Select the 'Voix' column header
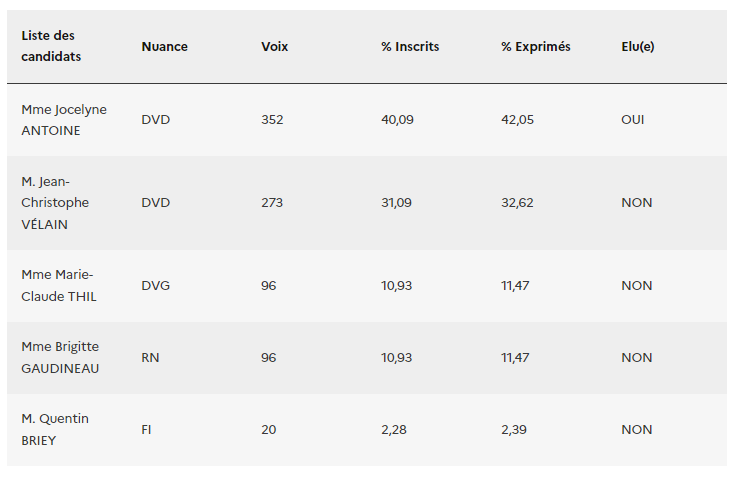The image size is (739, 477). 274,46
